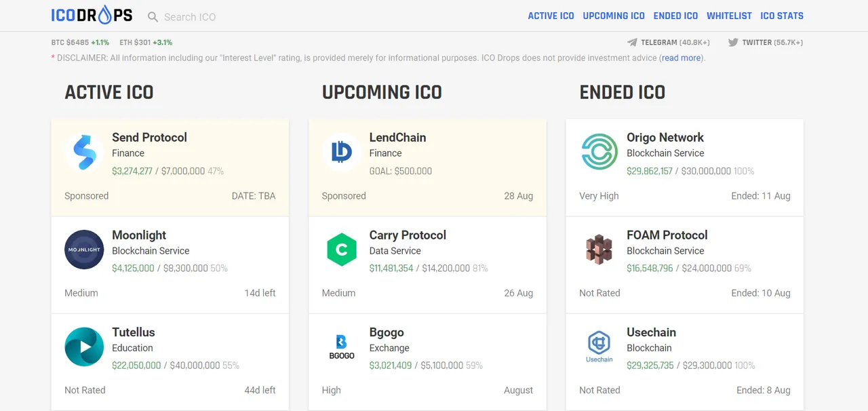Click Tutellus's Education category label

click(132, 348)
